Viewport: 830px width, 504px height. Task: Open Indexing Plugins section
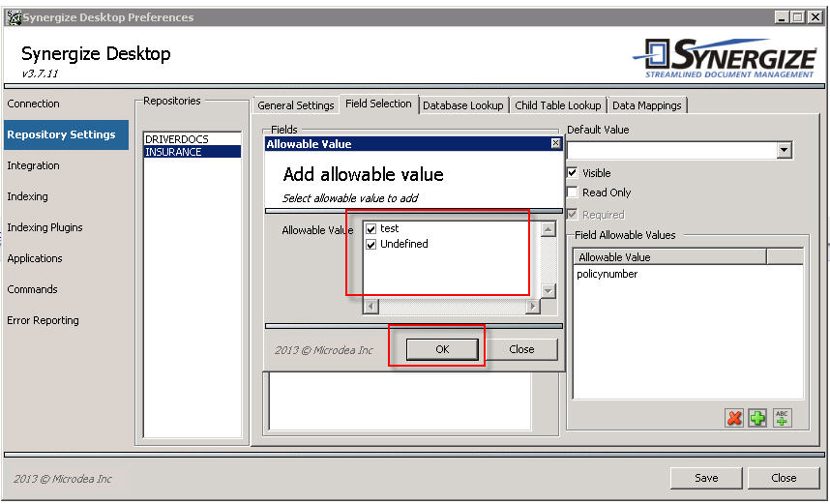click(45, 227)
